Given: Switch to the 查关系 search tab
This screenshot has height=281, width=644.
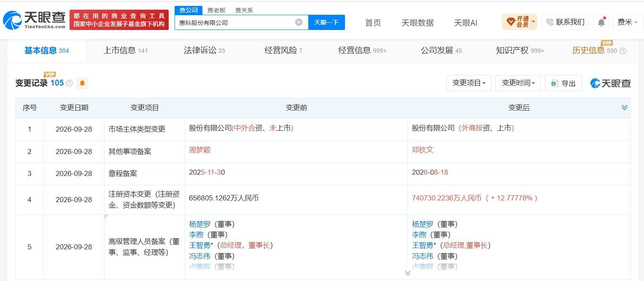Looking at the screenshot, I should [244, 10].
